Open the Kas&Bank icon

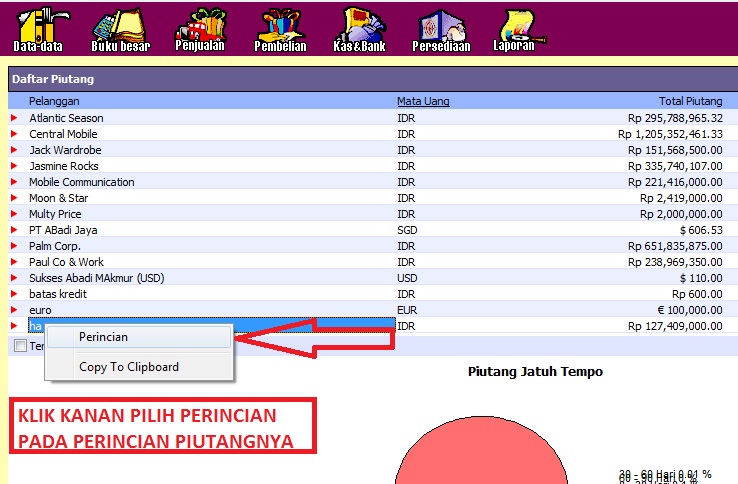pos(359,29)
